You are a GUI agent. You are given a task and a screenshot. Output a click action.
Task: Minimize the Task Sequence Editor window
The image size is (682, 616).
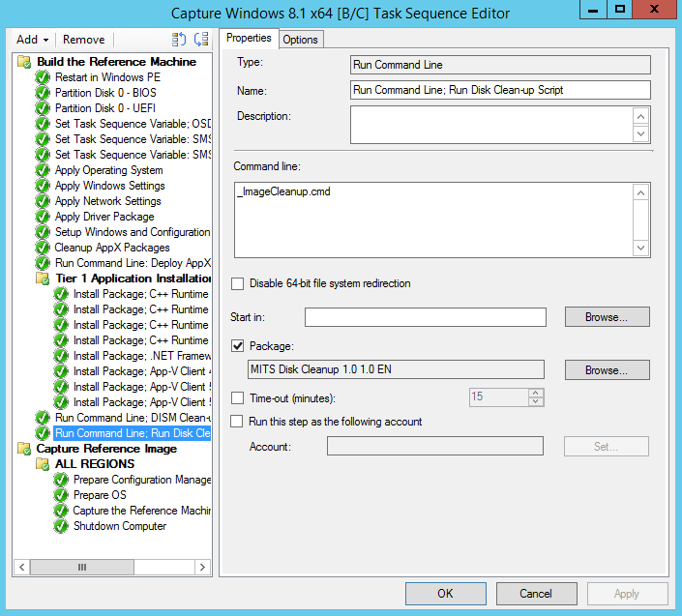coord(593,10)
